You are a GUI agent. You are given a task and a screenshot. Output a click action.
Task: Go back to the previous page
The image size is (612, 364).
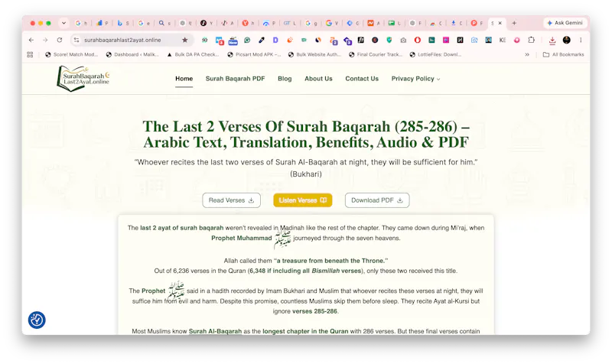pyautogui.click(x=31, y=40)
